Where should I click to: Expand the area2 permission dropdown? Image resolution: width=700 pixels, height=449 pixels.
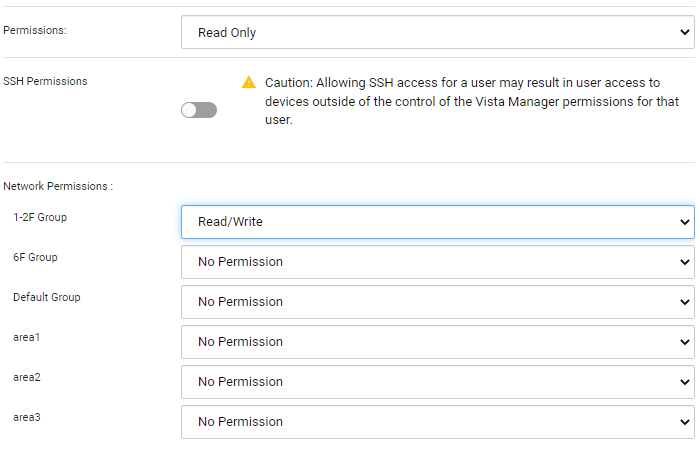tap(437, 382)
